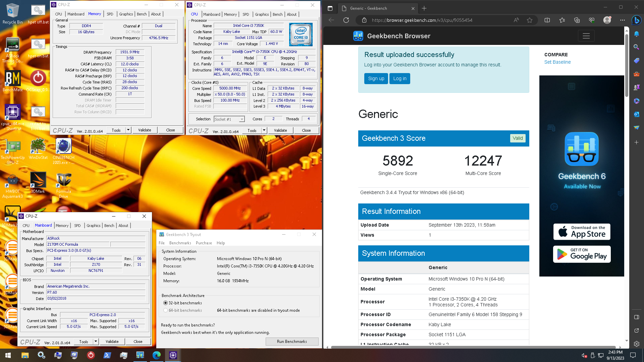Click Sign up button on Geekbench page
Viewport: 644px width, 362px height.
click(376, 78)
